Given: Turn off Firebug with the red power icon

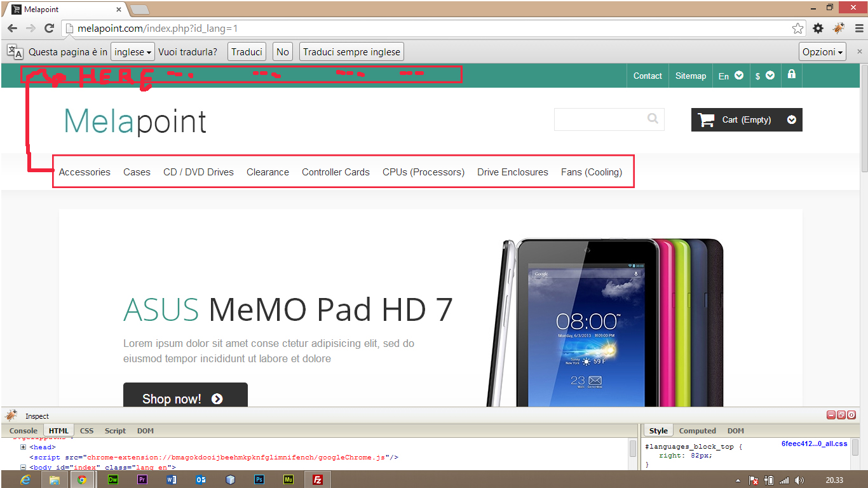Looking at the screenshot, I should coord(851,415).
